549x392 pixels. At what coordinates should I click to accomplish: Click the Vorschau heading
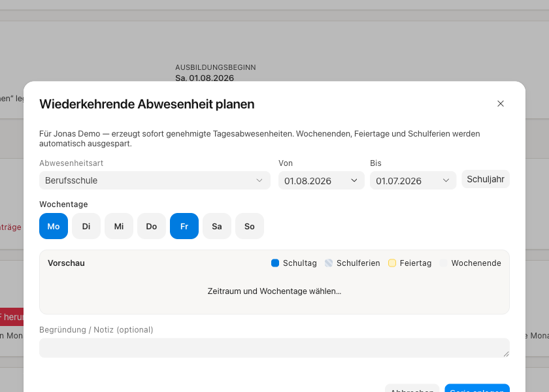pyautogui.click(x=66, y=263)
